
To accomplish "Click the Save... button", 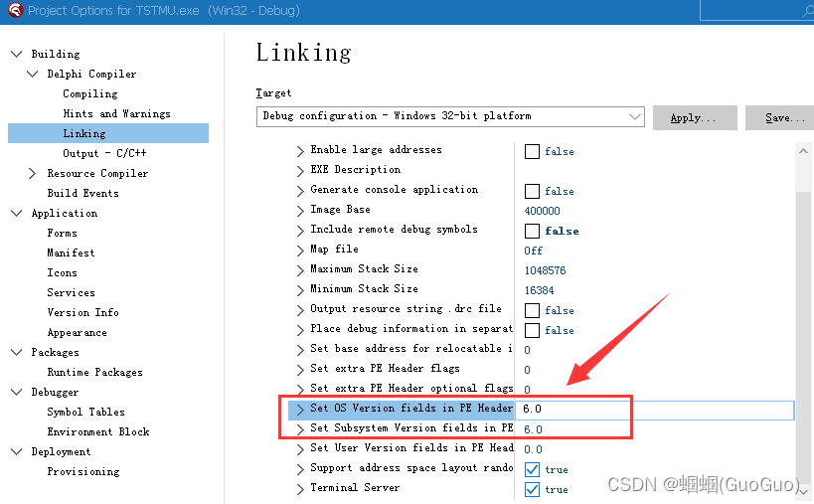I will coord(780,118).
